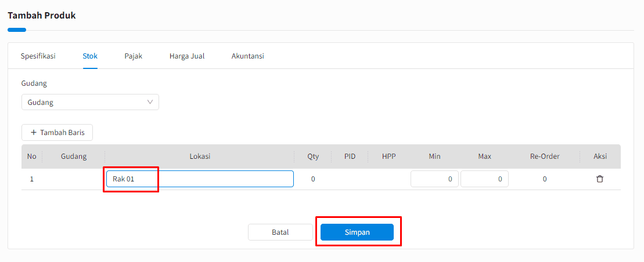Click the Qty column header
644x262 pixels.
[x=313, y=157]
